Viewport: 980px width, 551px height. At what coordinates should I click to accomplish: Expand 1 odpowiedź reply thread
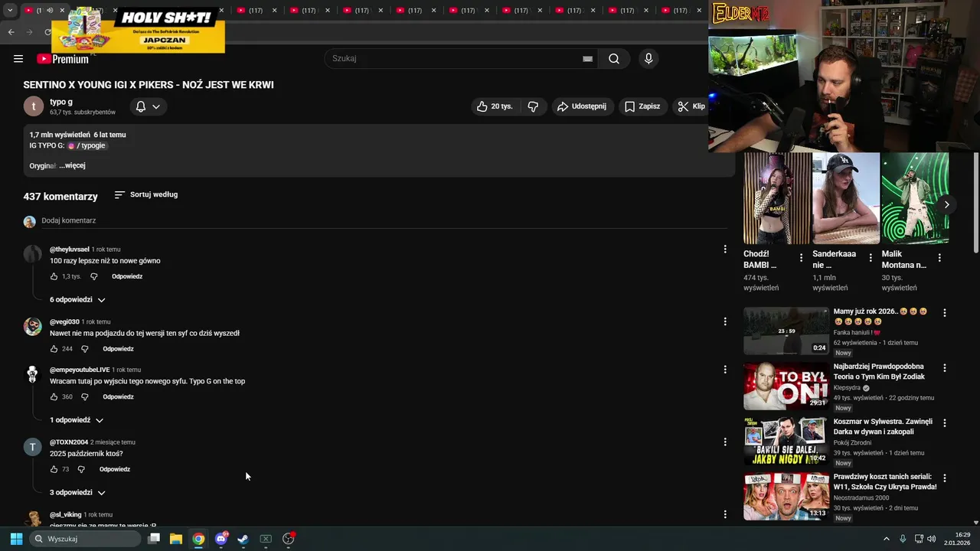coord(77,420)
